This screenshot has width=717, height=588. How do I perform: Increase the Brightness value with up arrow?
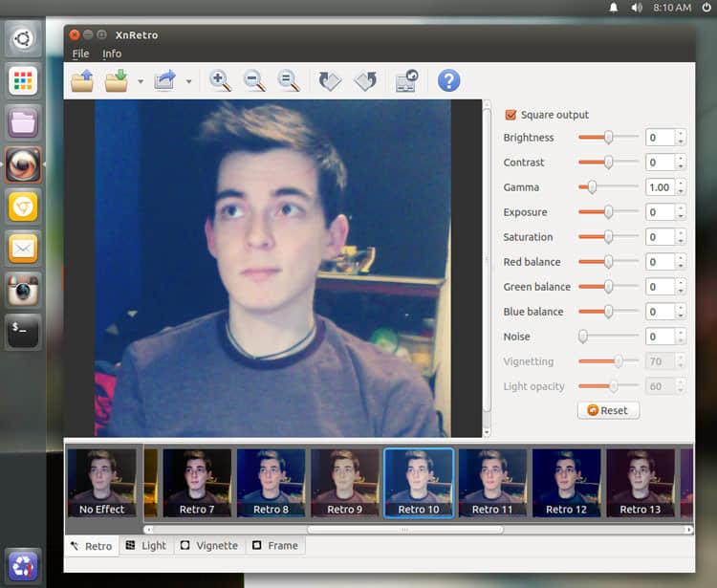(x=680, y=134)
